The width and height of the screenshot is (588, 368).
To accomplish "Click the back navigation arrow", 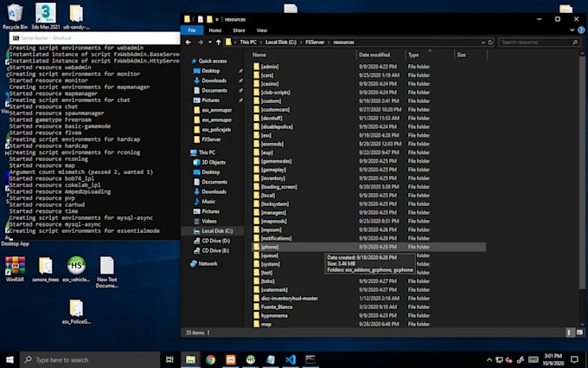I will (189, 42).
